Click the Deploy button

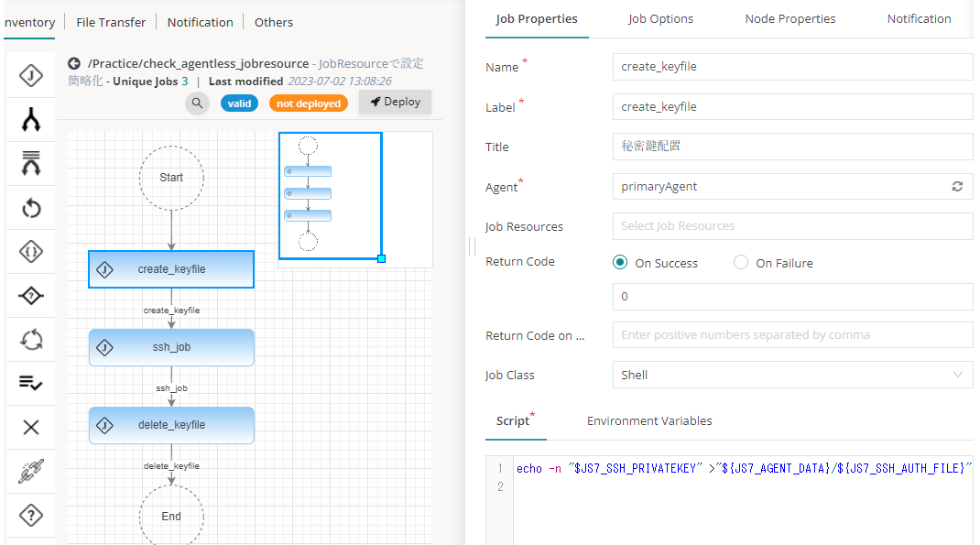(395, 102)
